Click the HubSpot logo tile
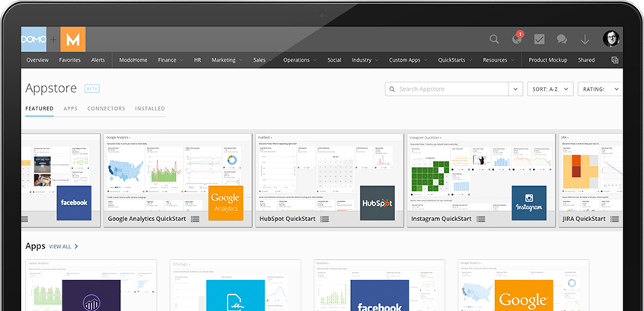The width and height of the screenshot is (644, 311). pos(378,203)
